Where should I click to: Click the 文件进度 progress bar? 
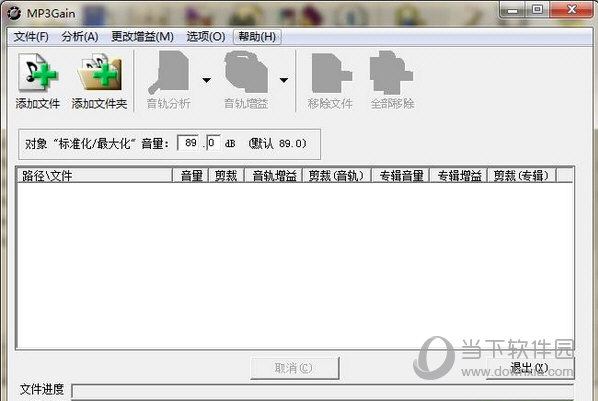tap(323, 391)
